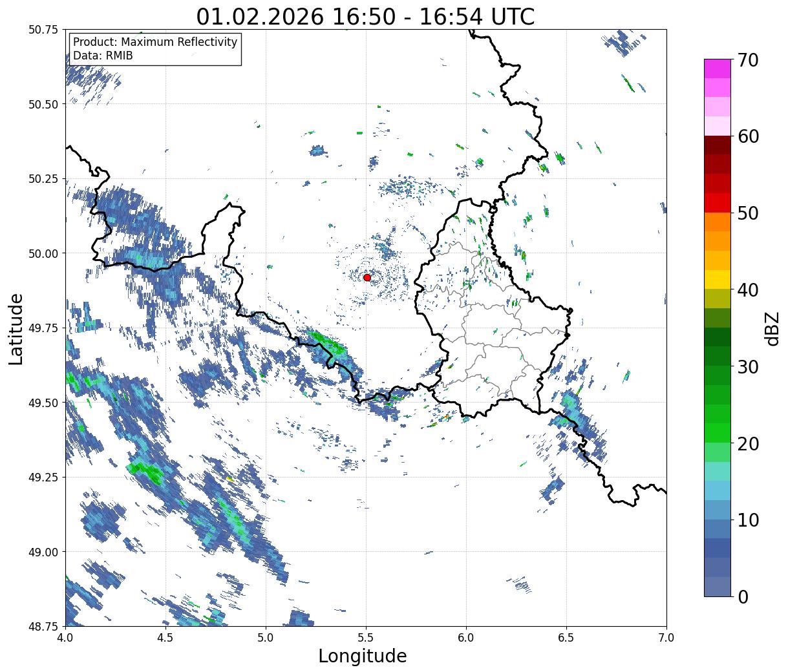Click the colorbar tick label 40
The width and height of the screenshot is (788, 672).
747,290
